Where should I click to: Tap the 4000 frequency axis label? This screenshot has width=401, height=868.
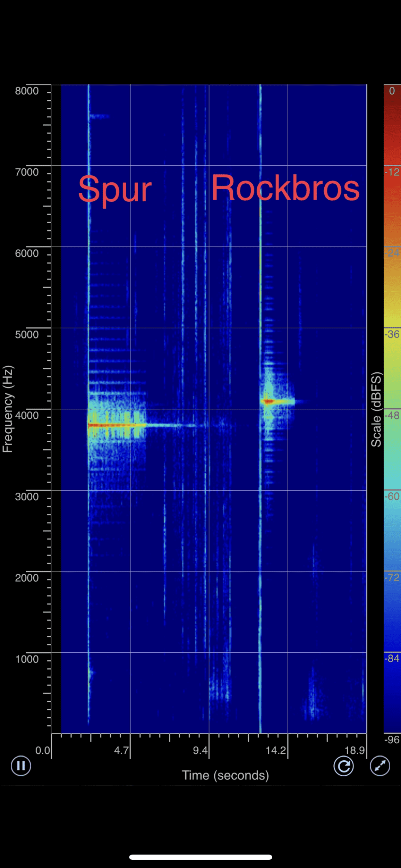[x=27, y=416]
